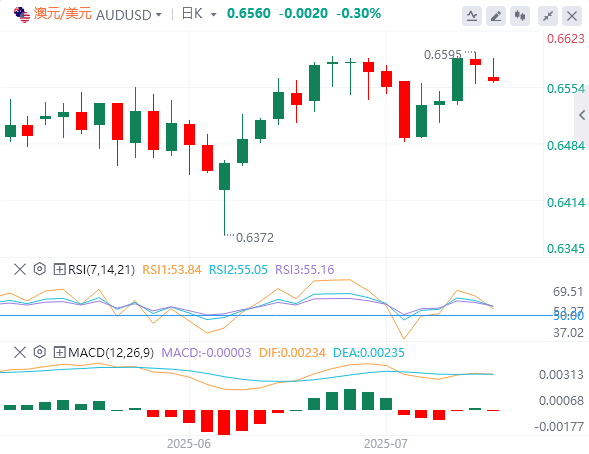Click the 2025-06 date axis label

[189, 444]
